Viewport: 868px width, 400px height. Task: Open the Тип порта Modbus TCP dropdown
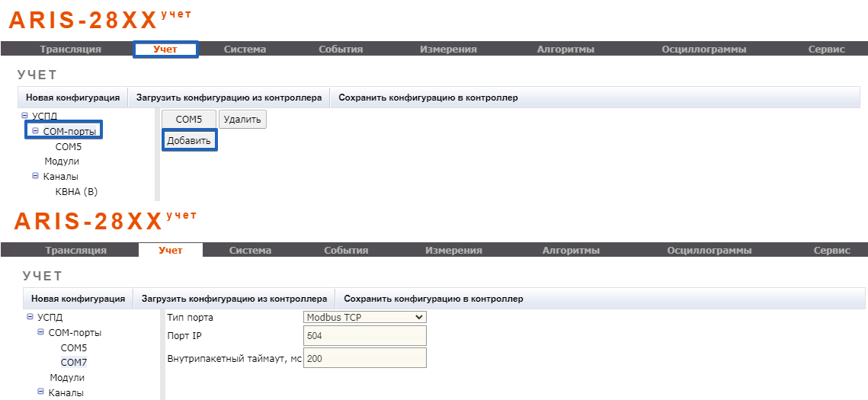(364, 317)
